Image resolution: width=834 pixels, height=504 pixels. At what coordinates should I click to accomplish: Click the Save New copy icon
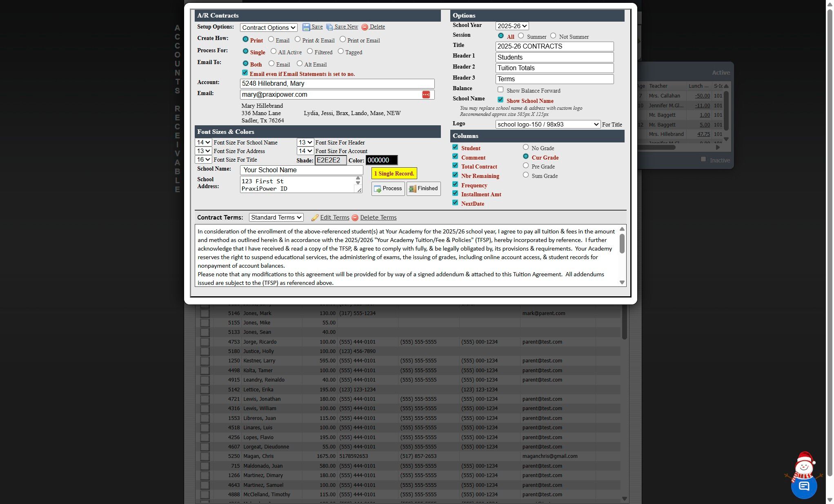329,27
